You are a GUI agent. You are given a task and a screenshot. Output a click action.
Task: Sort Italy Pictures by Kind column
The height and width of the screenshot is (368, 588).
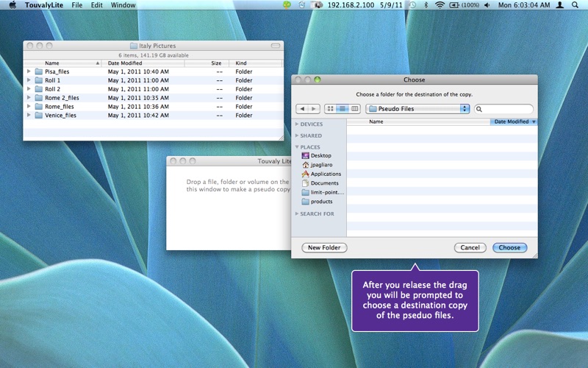coord(256,63)
